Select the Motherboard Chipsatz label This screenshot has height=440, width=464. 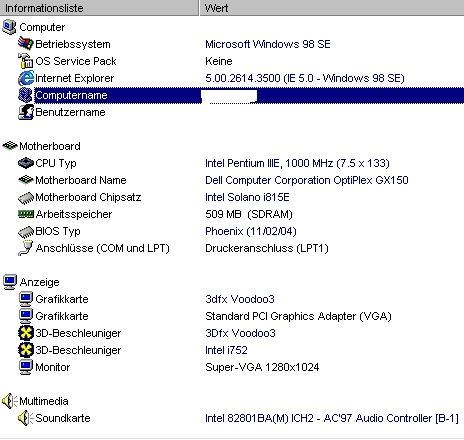pos(88,197)
